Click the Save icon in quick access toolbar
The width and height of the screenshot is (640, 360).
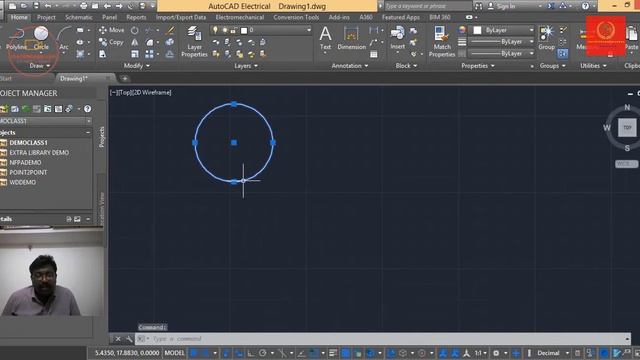[x=36, y=6]
